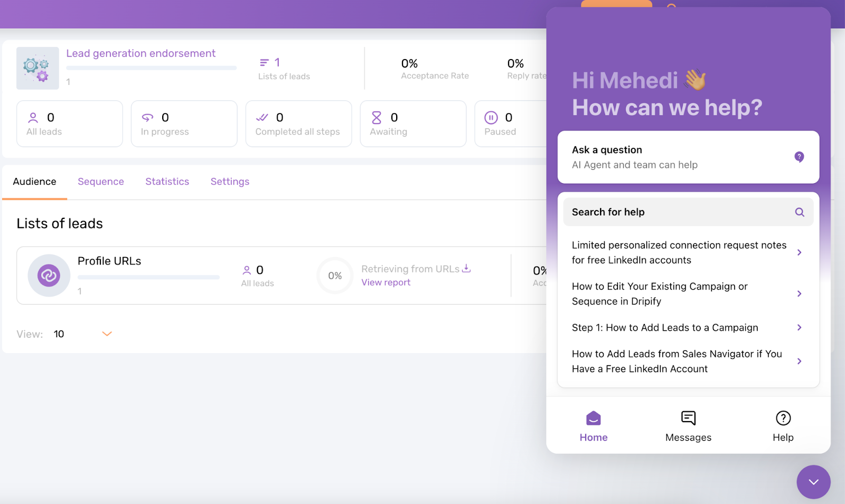Click the Profile URLs chain-link icon

coord(49,275)
